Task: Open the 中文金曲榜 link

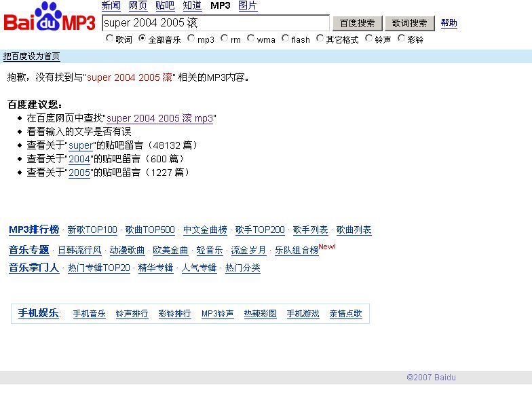Action: coord(205,230)
